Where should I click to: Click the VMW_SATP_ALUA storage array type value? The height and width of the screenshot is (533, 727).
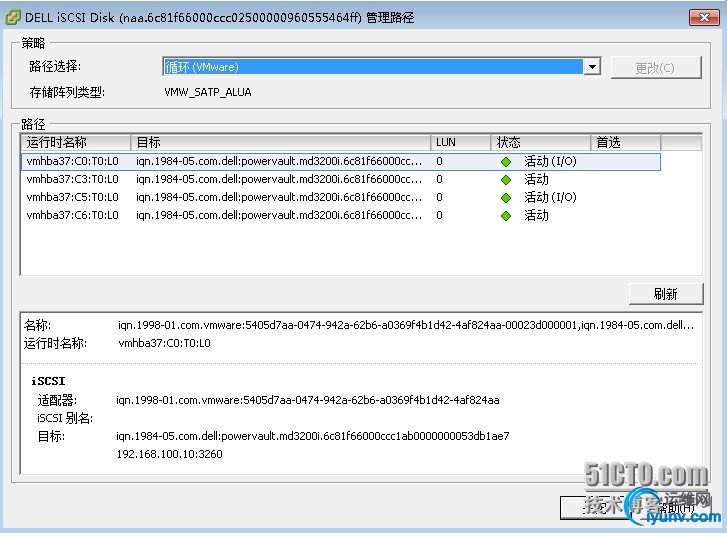(x=208, y=92)
